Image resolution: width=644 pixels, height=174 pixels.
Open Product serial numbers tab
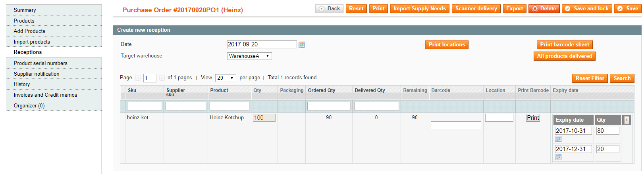point(54,63)
